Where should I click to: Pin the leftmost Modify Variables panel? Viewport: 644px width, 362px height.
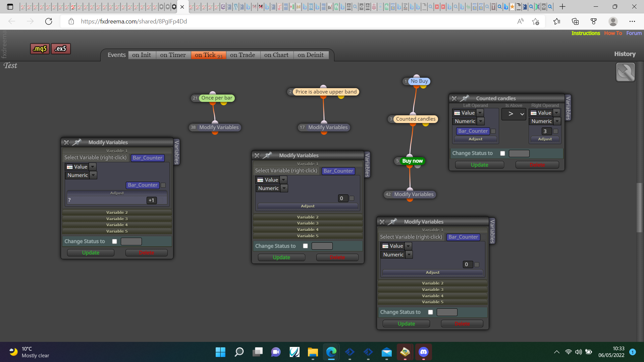(x=77, y=142)
